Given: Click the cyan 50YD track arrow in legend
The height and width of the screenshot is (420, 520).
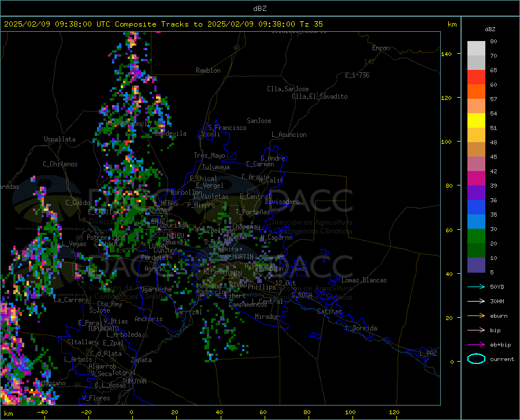Looking at the screenshot, I should [476, 287].
